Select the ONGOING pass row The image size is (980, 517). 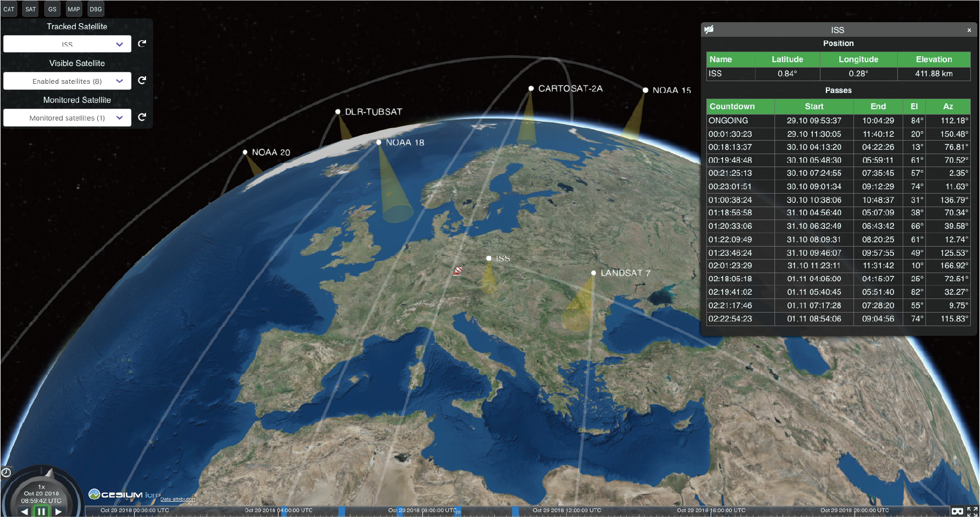click(838, 121)
